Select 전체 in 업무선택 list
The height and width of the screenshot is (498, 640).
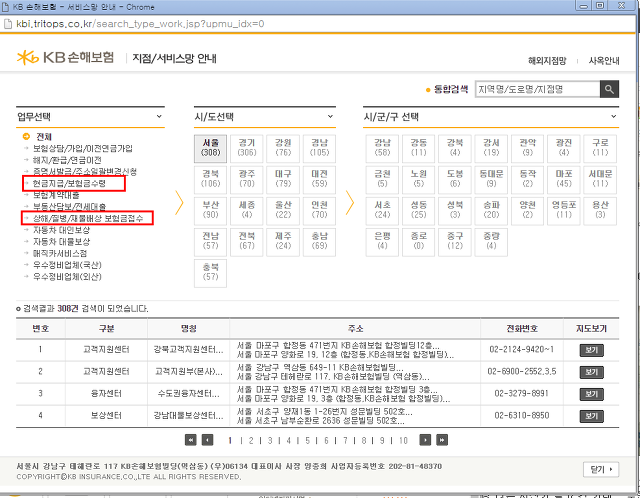point(44,137)
